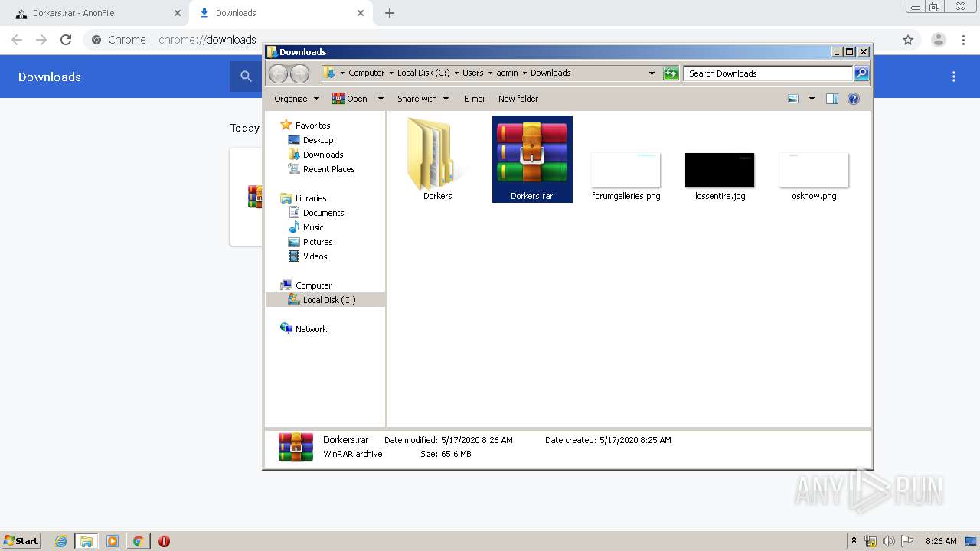
Task: Open the Share with dropdown
Action: point(423,99)
